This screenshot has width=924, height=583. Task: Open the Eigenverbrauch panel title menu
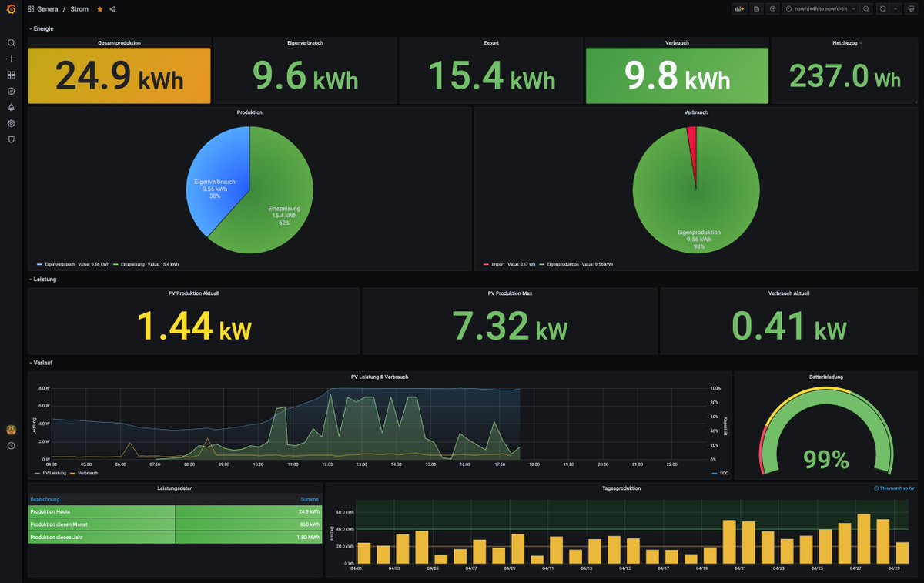(x=306, y=43)
